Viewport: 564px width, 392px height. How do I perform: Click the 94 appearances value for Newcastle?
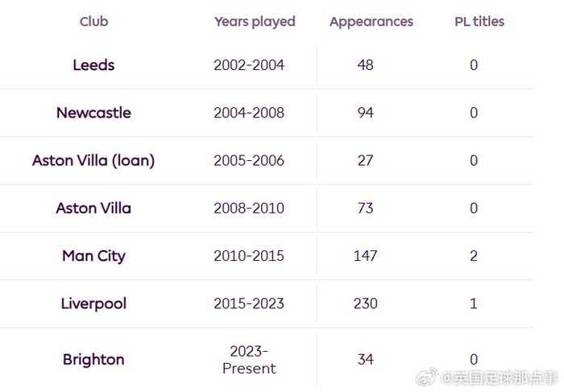(x=366, y=113)
